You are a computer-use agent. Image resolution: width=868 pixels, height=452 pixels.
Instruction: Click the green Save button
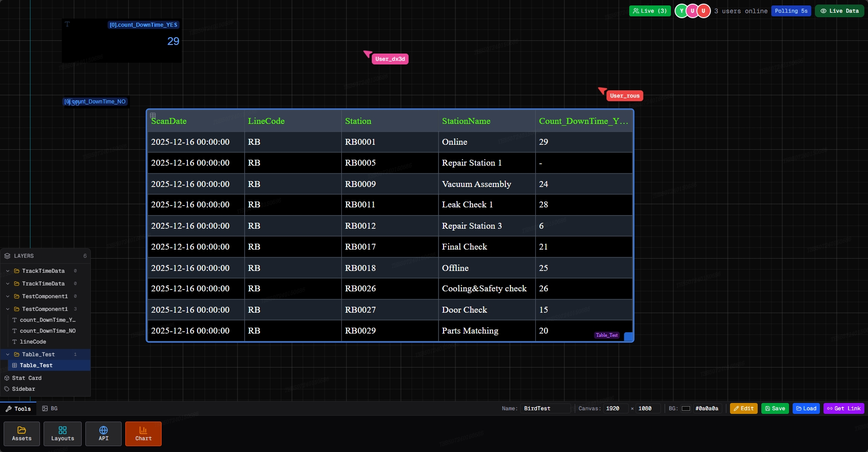pyautogui.click(x=775, y=408)
